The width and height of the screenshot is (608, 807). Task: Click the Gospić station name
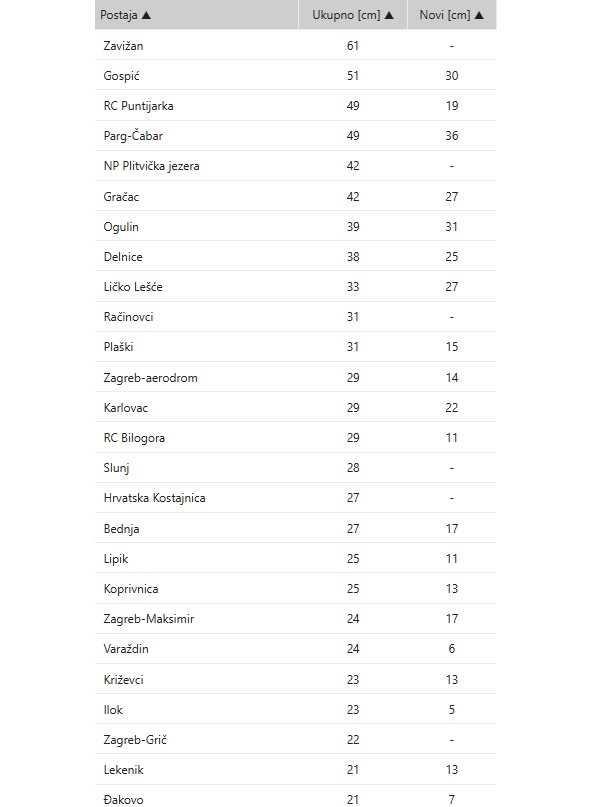coord(120,75)
